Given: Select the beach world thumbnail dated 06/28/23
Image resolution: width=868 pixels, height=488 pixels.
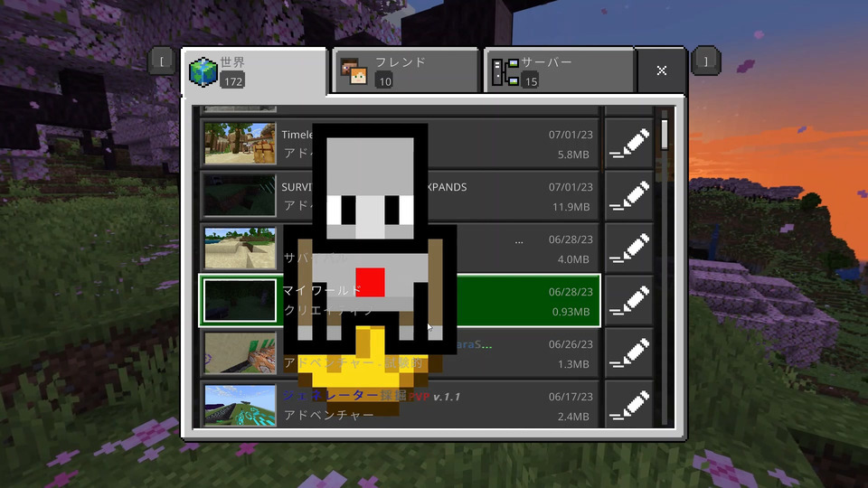Looking at the screenshot, I should (240, 249).
